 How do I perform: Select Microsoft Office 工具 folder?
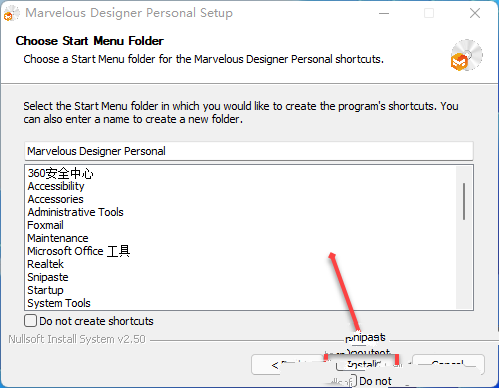(79, 251)
